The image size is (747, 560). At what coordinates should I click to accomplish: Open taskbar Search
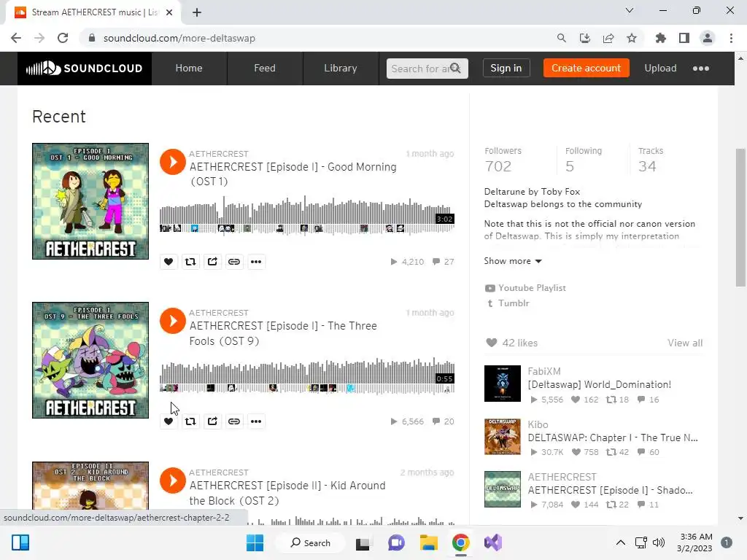tap(311, 542)
